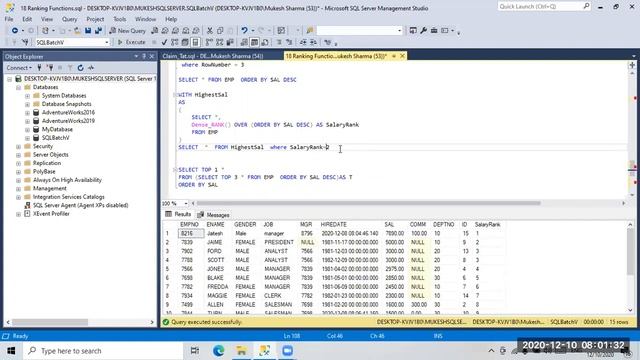640x360 pixels.
Task: Open the Help menu
Action: tap(171, 19)
